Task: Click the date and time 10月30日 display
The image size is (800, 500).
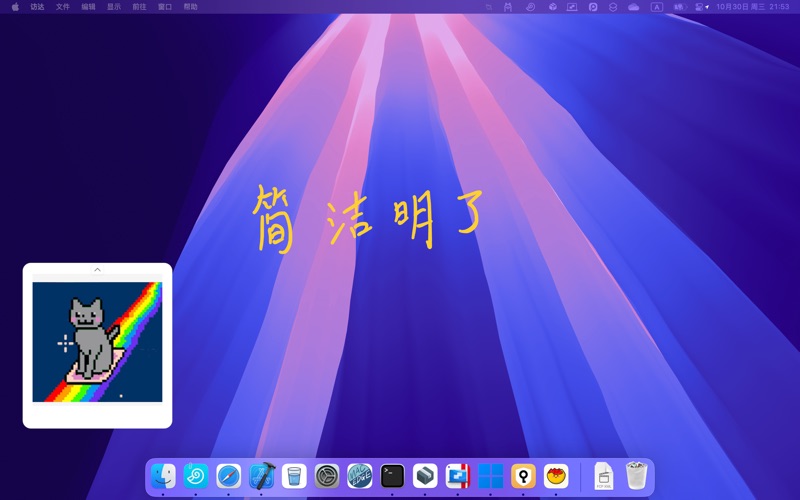Action: pos(741,7)
